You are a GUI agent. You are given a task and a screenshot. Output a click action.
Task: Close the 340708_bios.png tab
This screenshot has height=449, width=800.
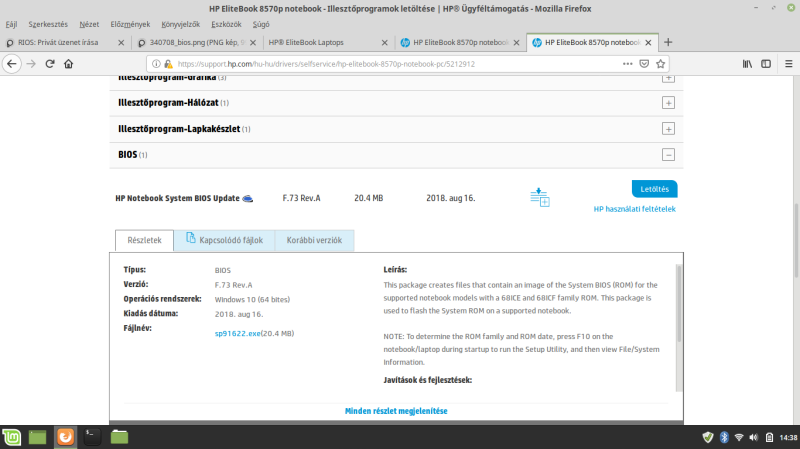pyautogui.click(x=253, y=43)
